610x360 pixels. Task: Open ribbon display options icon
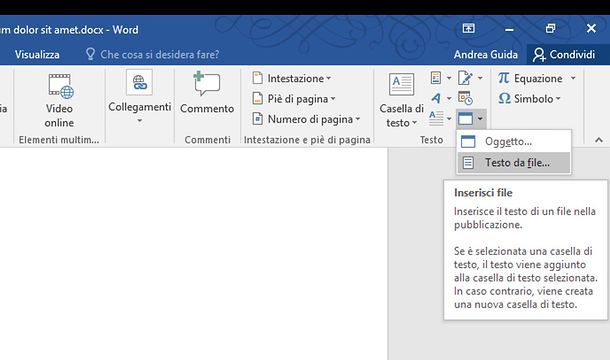(468, 28)
